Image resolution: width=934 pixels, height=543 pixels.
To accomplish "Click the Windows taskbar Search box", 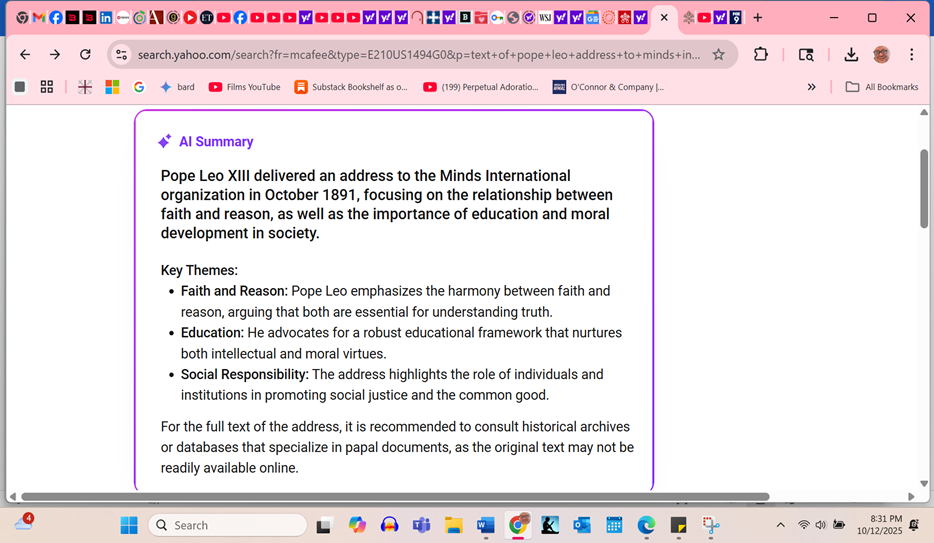I will (x=228, y=525).
